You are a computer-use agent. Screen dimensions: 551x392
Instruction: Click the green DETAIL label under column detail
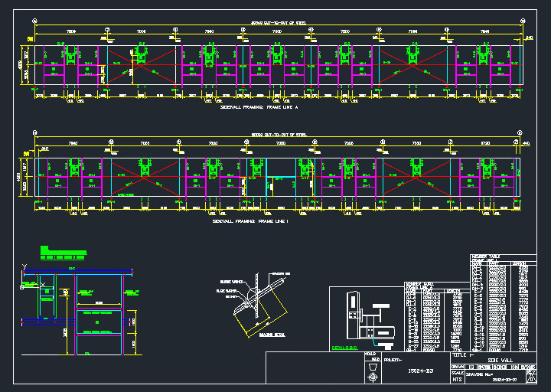[343, 348]
